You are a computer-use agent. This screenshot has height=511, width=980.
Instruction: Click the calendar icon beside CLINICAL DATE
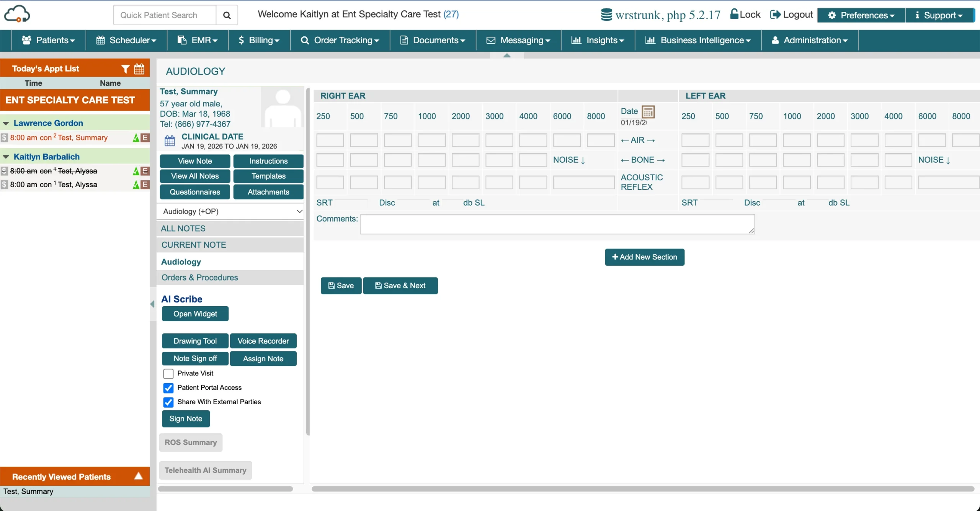(x=170, y=141)
